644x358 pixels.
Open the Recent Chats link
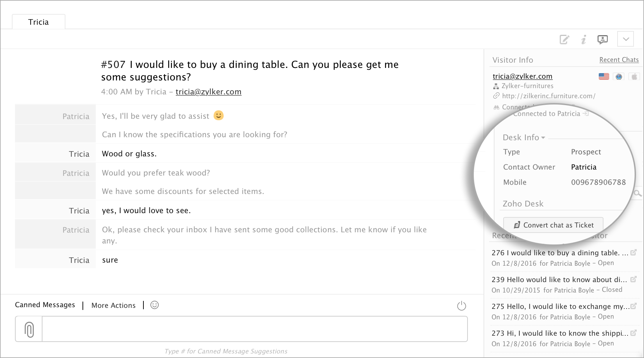(x=619, y=60)
